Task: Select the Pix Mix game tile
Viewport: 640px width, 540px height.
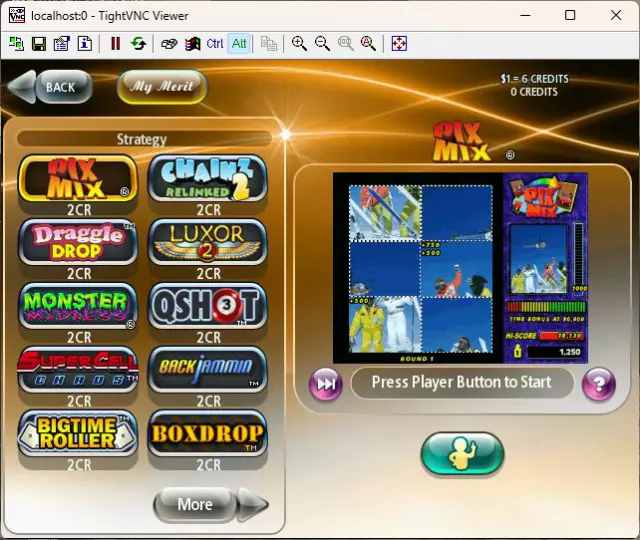Action: point(78,179)
